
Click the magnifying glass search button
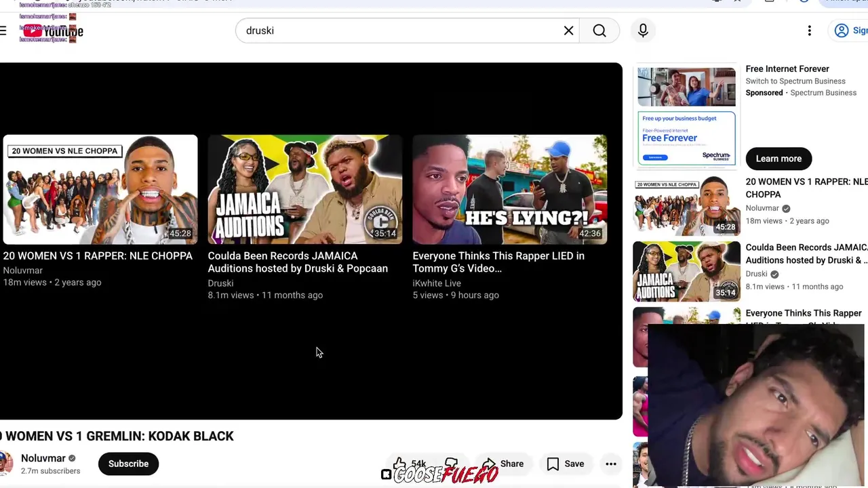(599, 30)
